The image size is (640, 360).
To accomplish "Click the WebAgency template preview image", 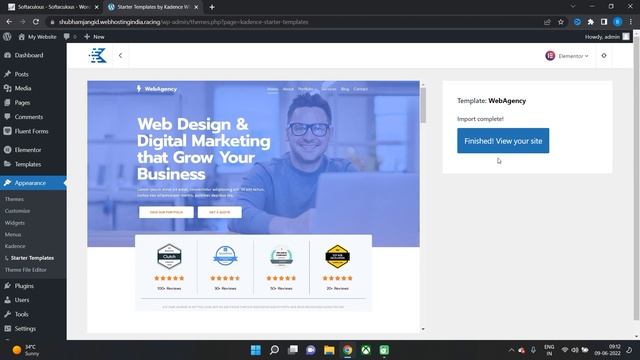I will (x=253, y=206).
